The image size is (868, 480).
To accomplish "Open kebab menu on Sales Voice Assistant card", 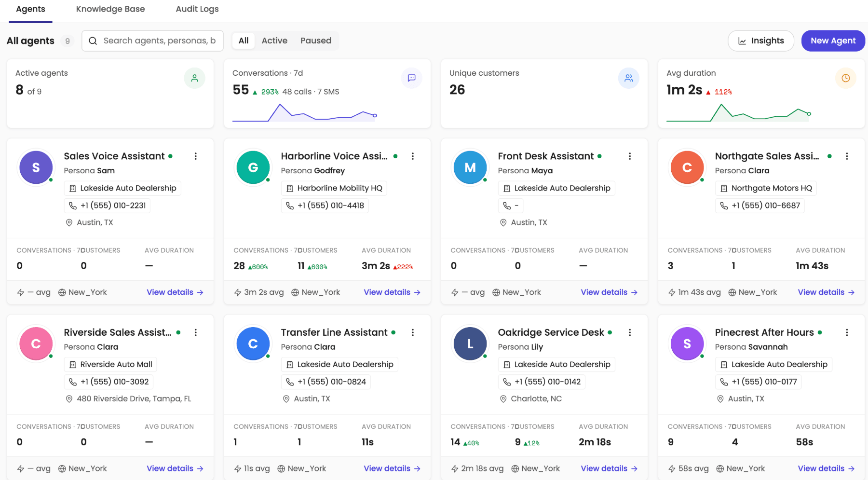I will click(x=195, y=156).
